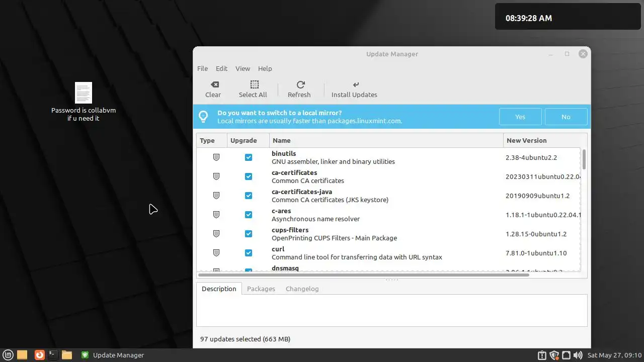Open the Linux Mint menu in the panel
The width and height of the screenshot is (644, 362).
click(9, 355)
